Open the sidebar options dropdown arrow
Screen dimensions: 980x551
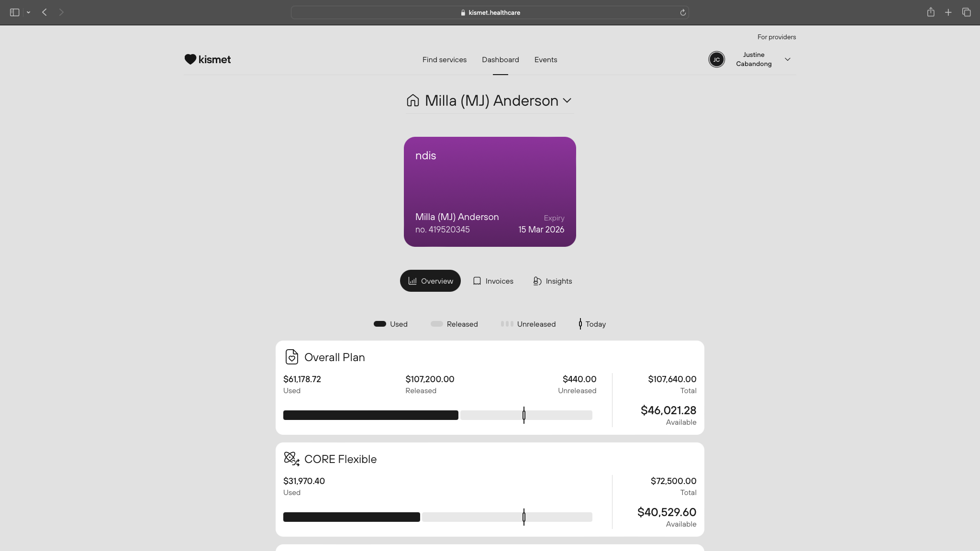click(28, 12)
